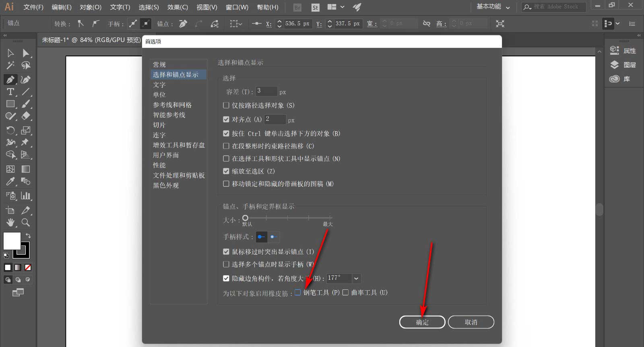Enable rubber band for 钢笔工具
This screenshot has width=644, height=347.
[x=298, y=293]
